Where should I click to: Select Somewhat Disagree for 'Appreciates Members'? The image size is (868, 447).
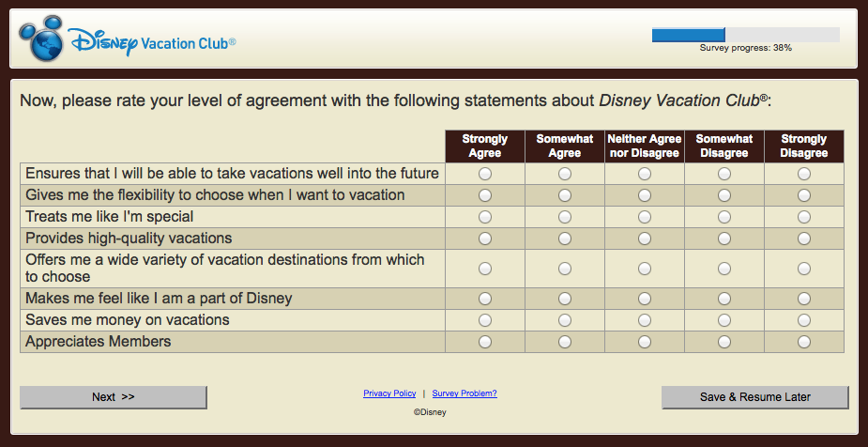pyautogui.click(x=724, y=342)
